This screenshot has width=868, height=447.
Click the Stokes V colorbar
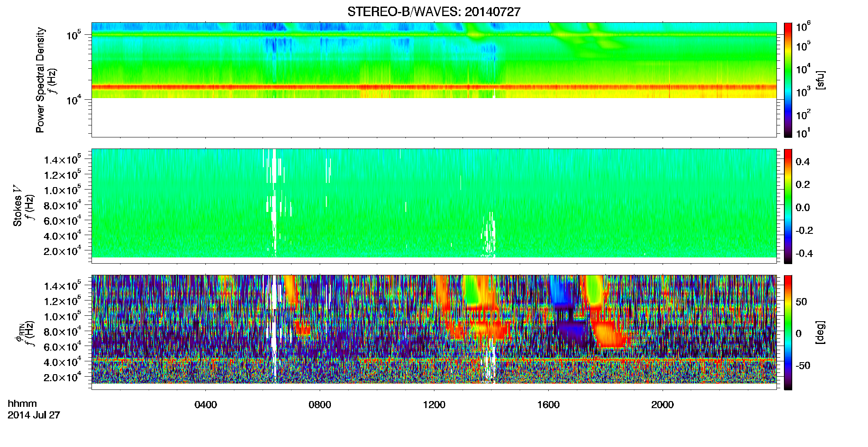[x=788, y=206]
